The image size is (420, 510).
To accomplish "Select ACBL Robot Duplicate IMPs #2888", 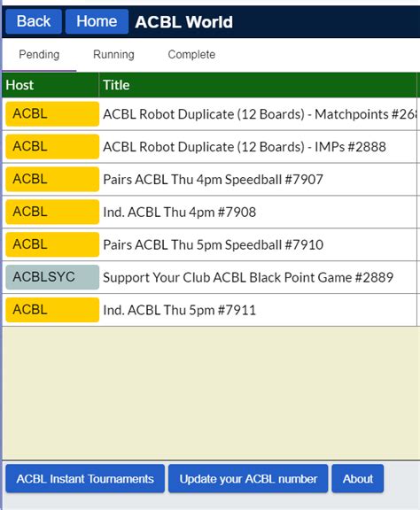I will (x=210, y=147).
